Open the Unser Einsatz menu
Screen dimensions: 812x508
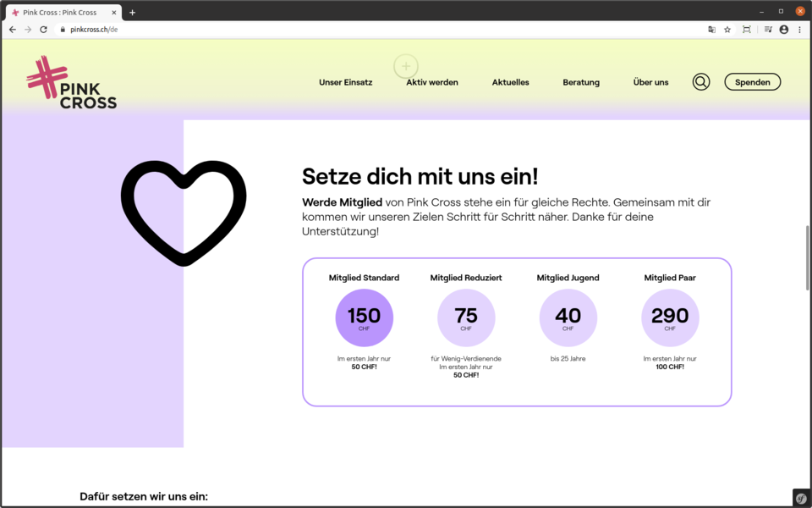(x=345, y=82)
